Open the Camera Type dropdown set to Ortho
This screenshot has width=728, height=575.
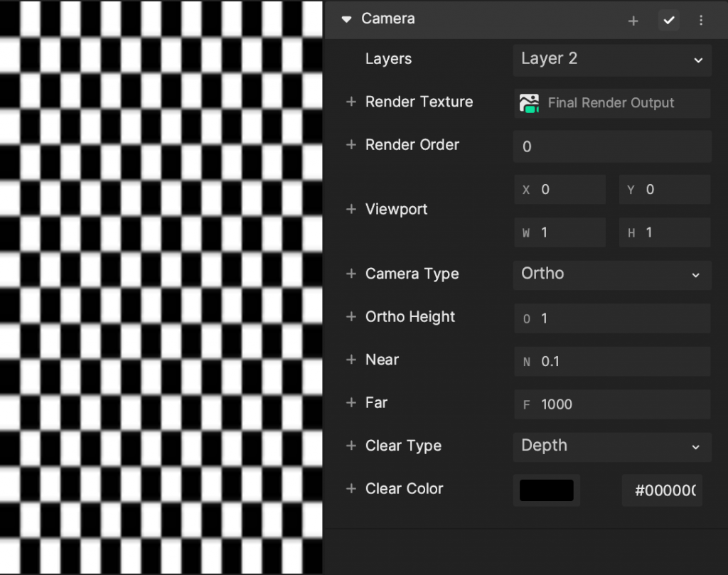tap(612, 275)
